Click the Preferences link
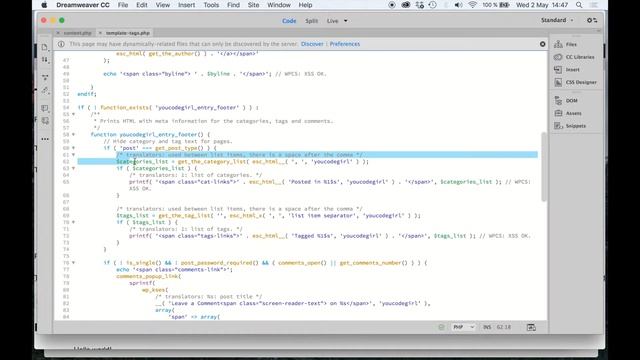This screenshot has width=640, height=360. (x=345, y=44)
